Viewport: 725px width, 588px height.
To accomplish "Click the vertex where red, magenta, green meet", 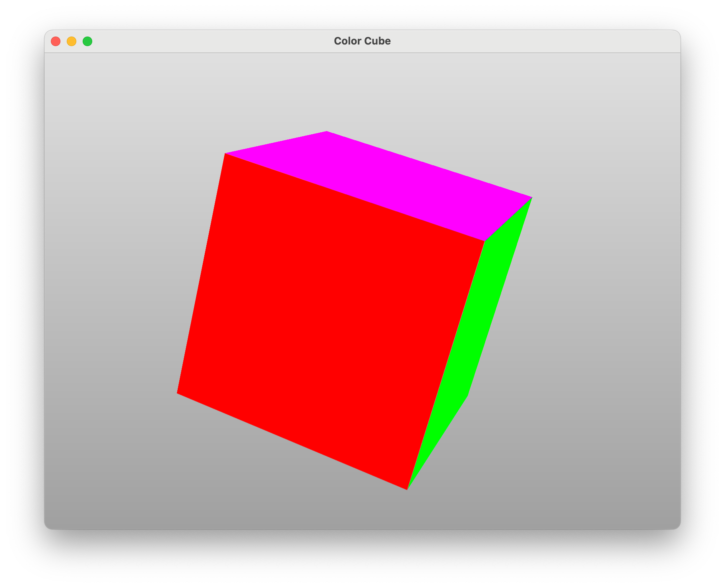I will pos(484,241).
